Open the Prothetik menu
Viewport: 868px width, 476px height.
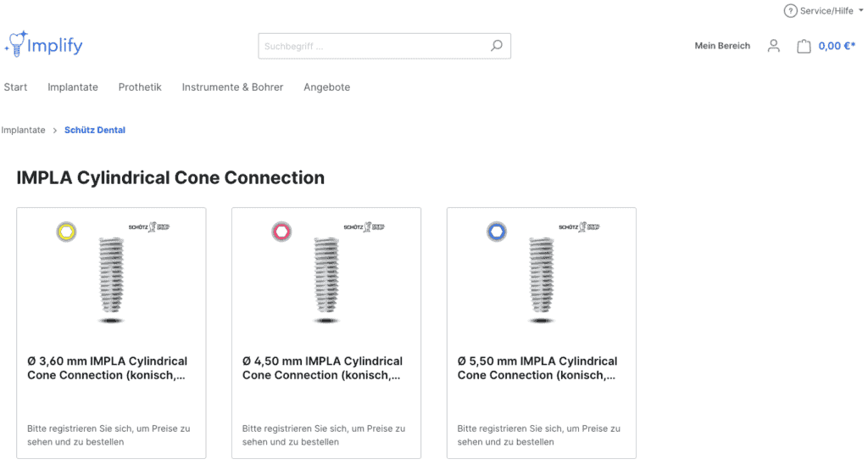tap(140, 87)
